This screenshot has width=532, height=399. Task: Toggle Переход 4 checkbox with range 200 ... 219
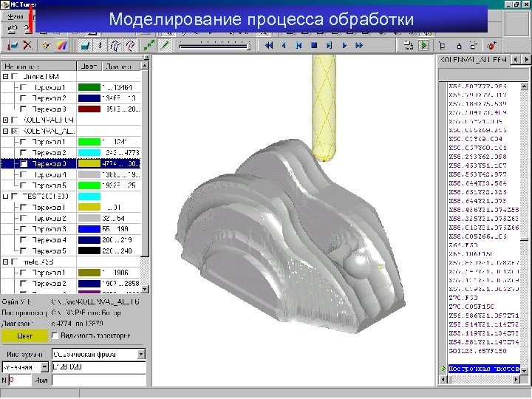(x=24, y=240)
